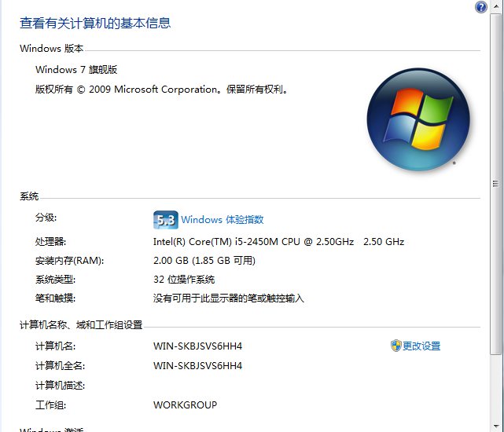Screen dimensions: 504x432
Task: Click the scrollbar up arrow
Action: coord(496,6)
